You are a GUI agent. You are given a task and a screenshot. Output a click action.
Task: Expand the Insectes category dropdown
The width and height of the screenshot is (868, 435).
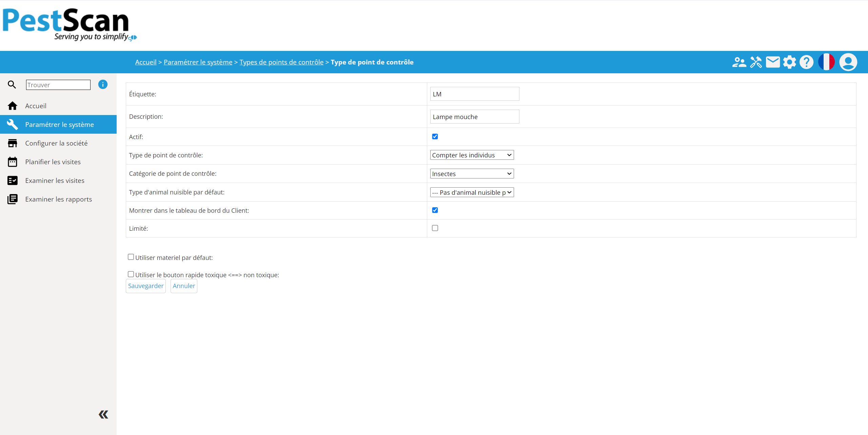[472, 174]
